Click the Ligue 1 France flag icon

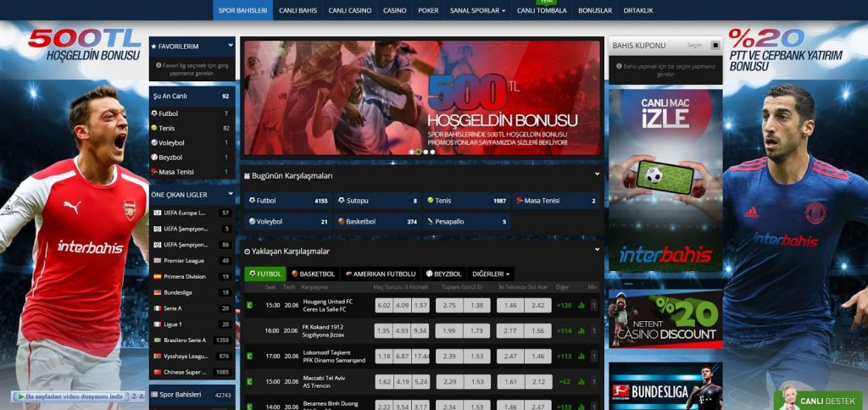tap(157, 324)
